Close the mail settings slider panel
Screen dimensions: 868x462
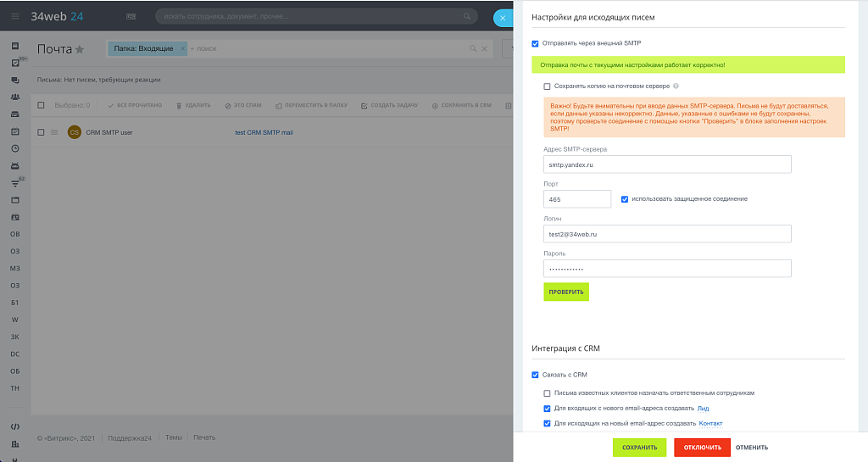click(x=504, y=17)
